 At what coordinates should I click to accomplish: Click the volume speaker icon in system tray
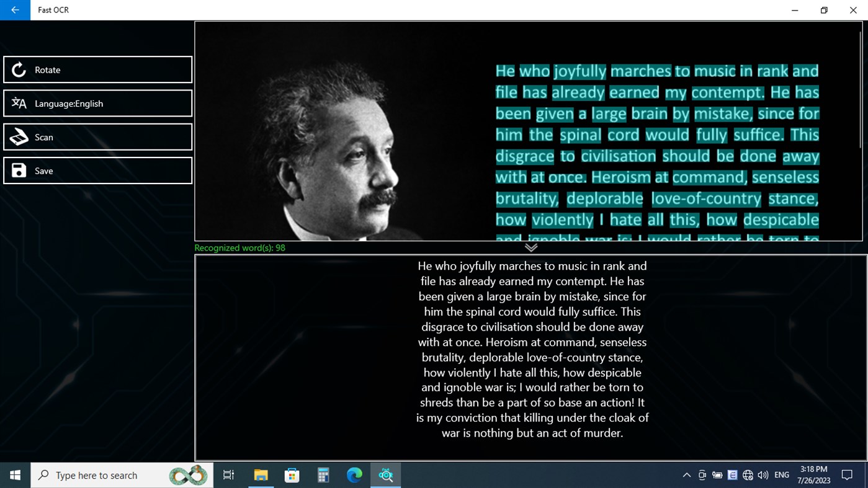coord(763,475)
